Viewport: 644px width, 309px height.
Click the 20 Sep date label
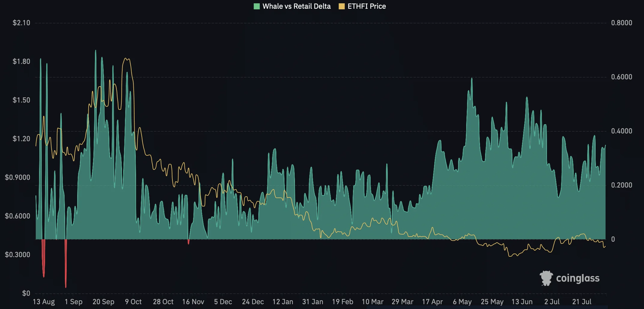tap(103, 302)
